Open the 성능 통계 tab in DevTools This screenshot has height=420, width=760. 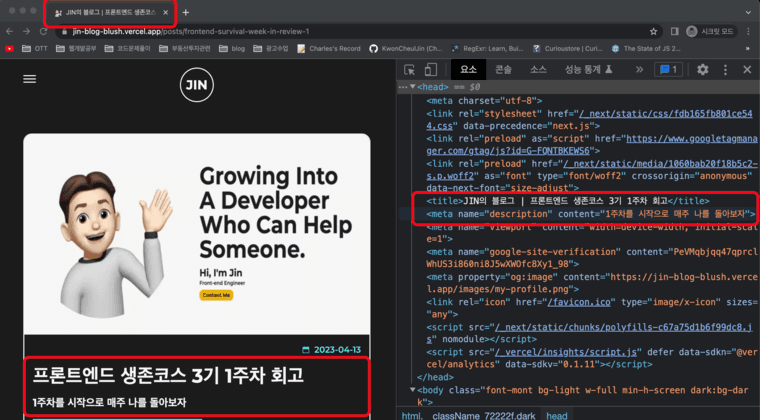tap(588, 70)
